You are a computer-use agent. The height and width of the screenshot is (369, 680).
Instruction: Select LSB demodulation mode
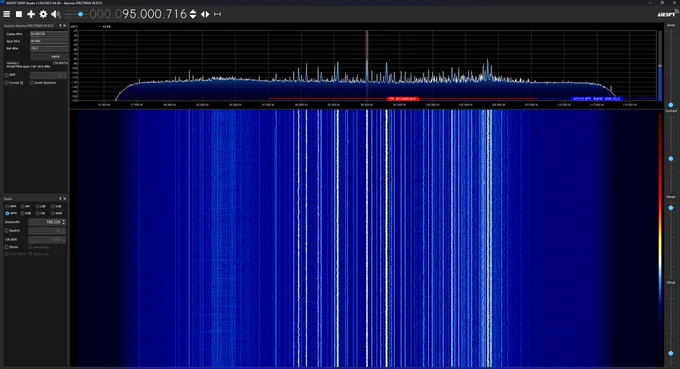pyautogui.click(x=38, y=206)
